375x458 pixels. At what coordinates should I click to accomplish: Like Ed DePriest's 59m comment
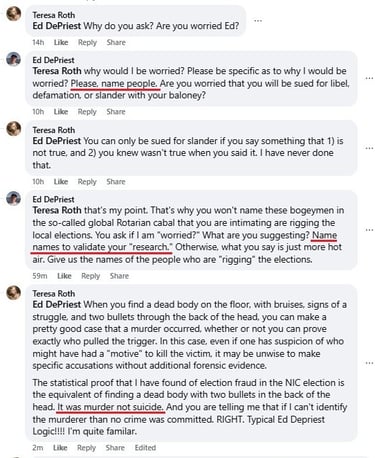(x=64, y=276)
